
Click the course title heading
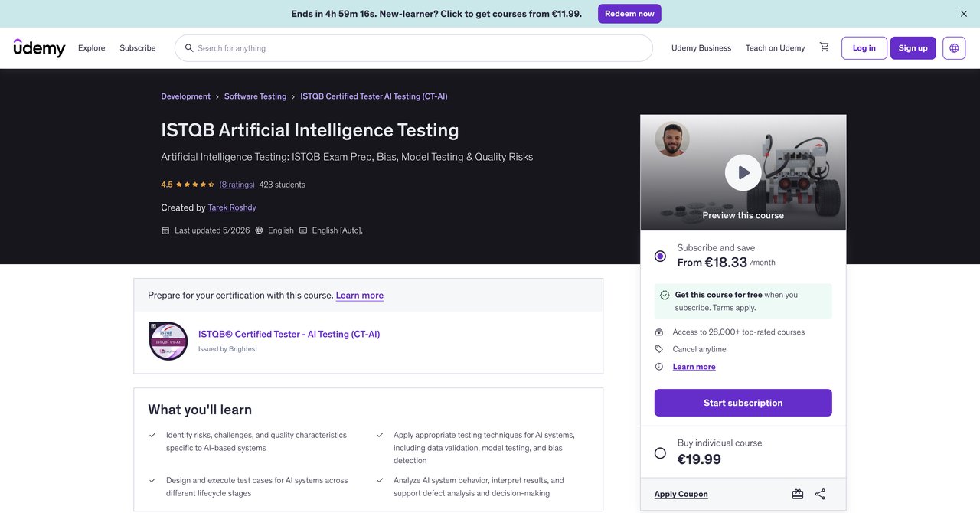[310, 130]
